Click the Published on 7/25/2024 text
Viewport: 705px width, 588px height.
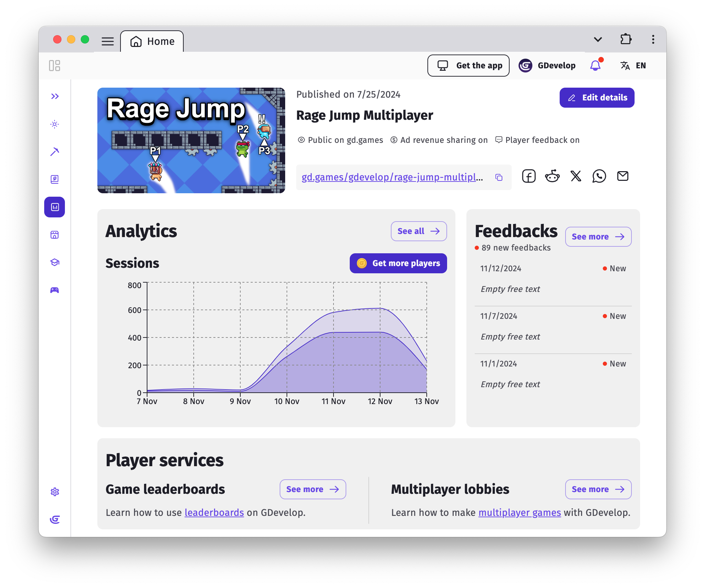coord(348,95)
